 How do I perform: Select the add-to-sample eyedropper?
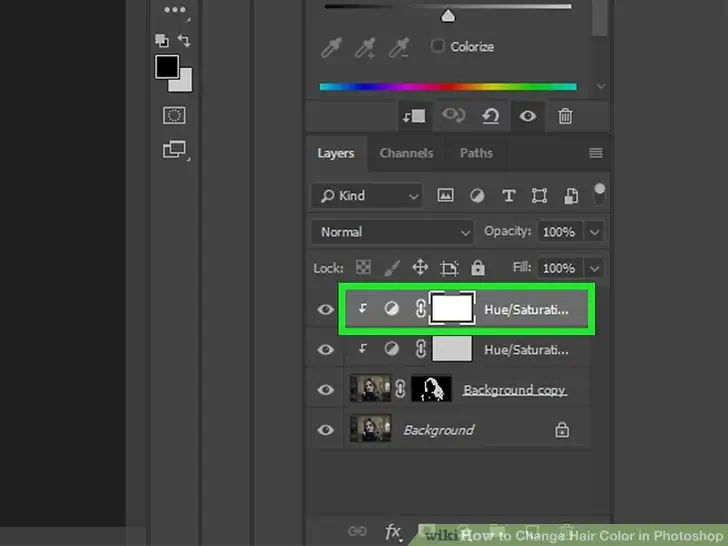(367, 47)
